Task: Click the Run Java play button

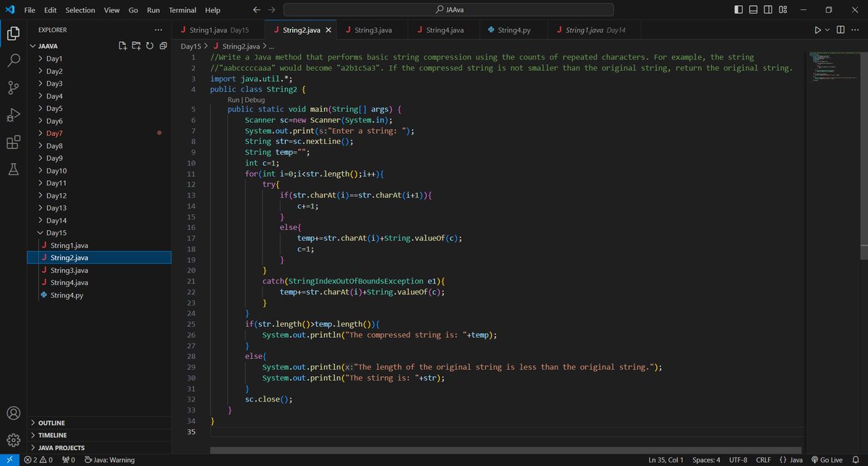Action: [817, 30]
